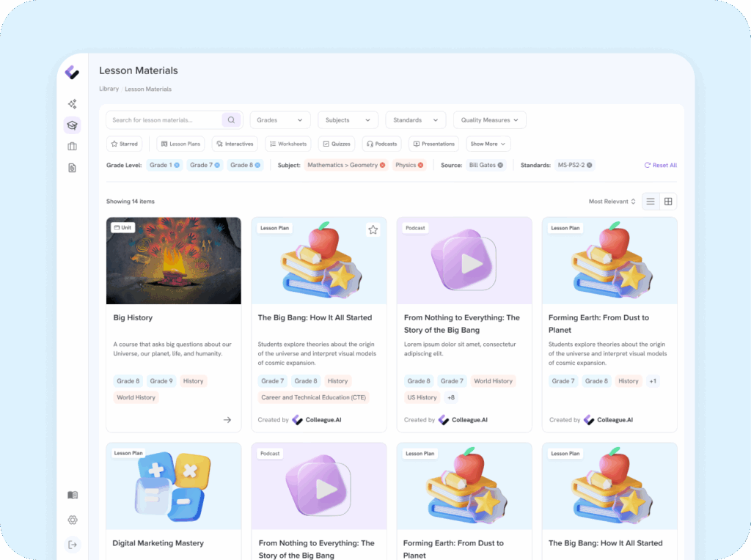Expand the Grades dropdown

(x=279, y=120)
